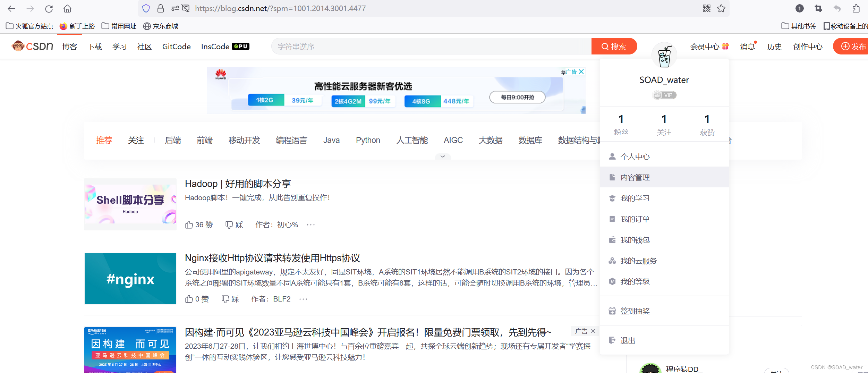Viewport: 868px width, 373px height.
Task: Open 会员中心 in top navigation
Action: click(x=709, y=46)
